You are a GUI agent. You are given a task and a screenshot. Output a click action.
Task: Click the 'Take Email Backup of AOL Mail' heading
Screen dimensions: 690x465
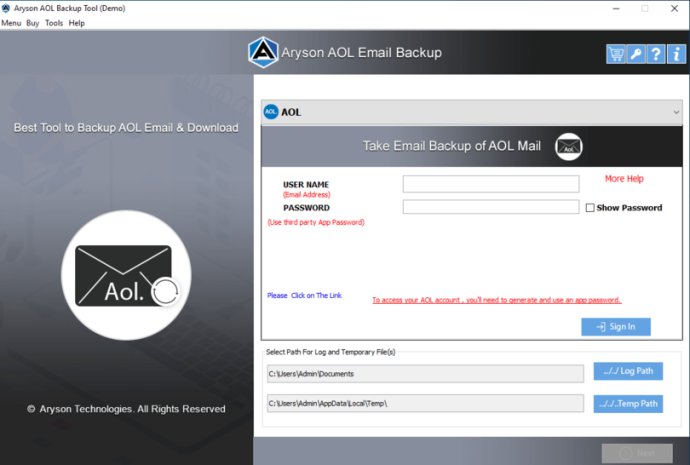451,146
